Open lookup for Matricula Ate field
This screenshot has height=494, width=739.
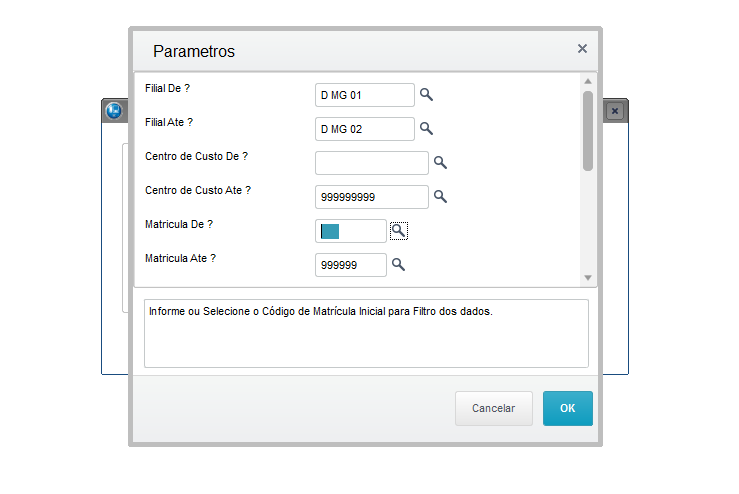click(x=398, y=264)
